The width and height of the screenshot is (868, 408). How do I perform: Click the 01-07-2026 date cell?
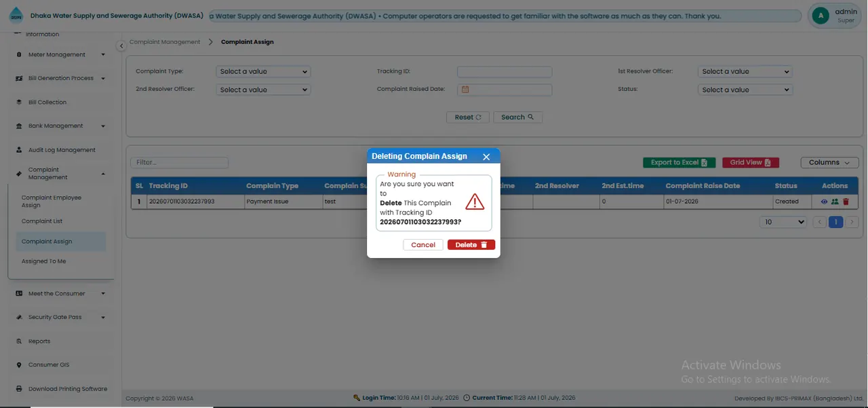pos(717,202)
